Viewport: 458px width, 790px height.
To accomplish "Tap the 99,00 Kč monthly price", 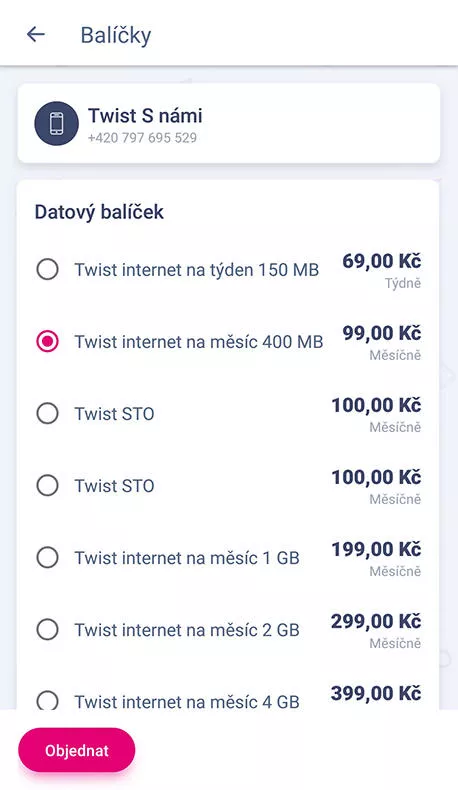I will [382, 333].
